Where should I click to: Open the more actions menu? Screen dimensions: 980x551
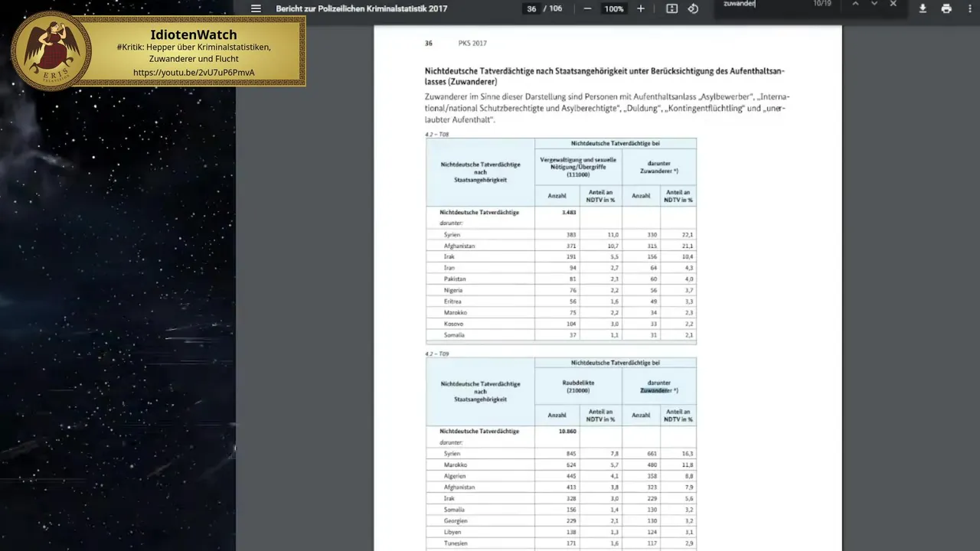(969, 8)
